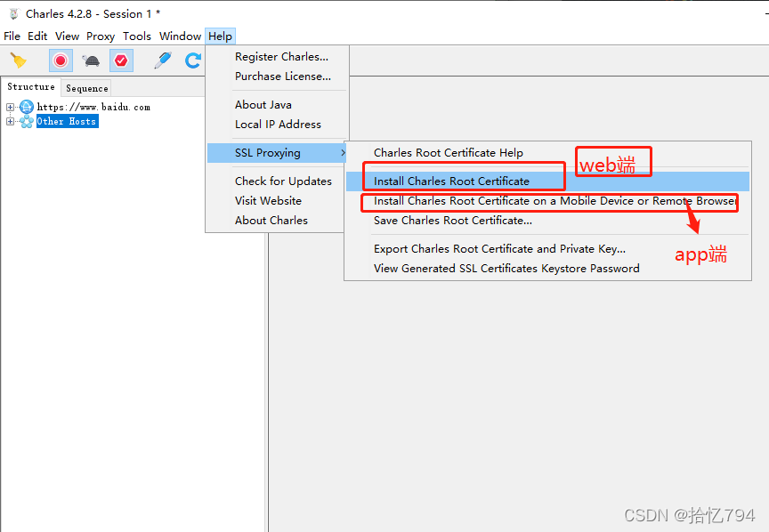Toggle the turtle throttling icon
The width and height of the screenshot is (769, 532).
(91, 60)
